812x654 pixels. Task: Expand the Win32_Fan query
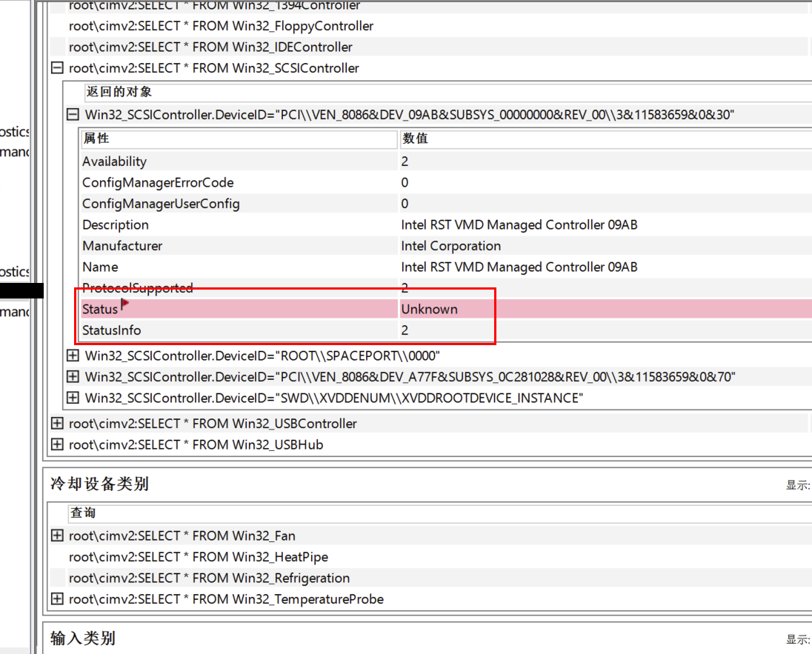click(x=57, y=535)
